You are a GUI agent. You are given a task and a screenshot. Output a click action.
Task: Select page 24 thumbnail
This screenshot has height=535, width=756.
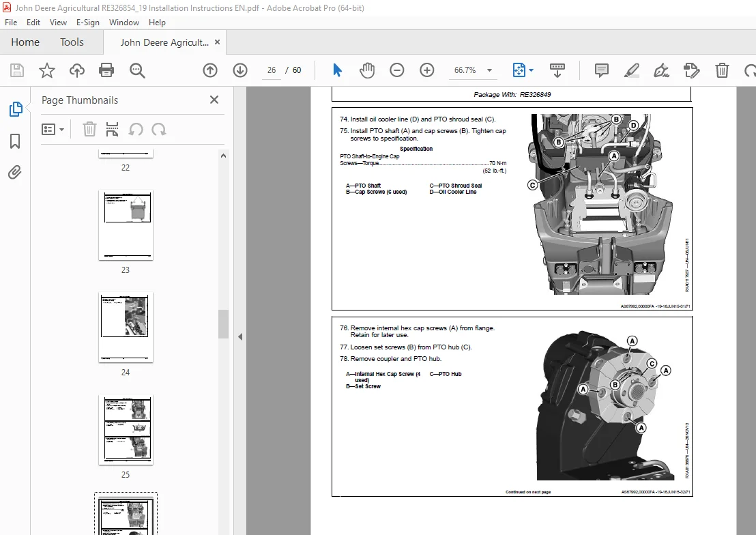(126, 327)
